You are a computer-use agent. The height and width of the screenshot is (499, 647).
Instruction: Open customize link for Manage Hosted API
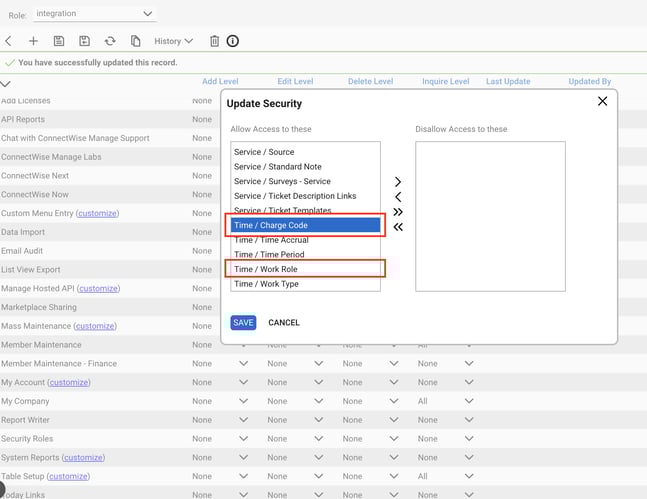point(98,289)
